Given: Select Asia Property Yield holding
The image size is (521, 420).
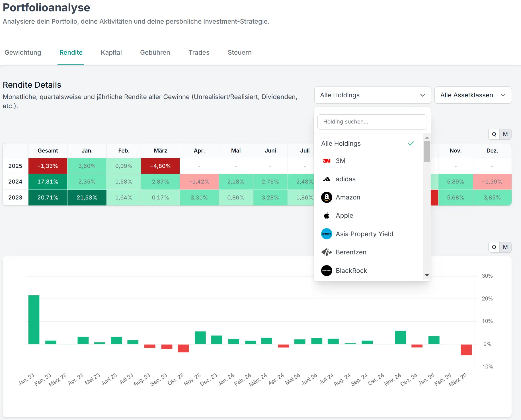Looking at the screenshot, I should 368,234.
